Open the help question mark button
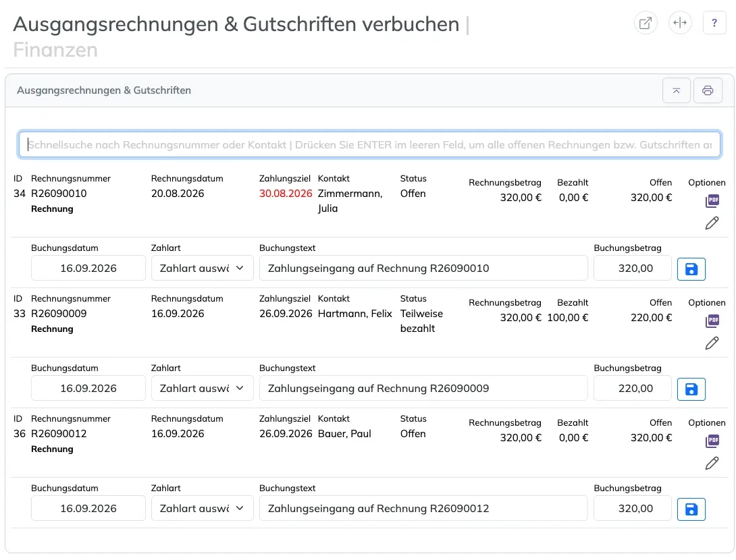The image size is (736, 560). click(x=714, y=23)
